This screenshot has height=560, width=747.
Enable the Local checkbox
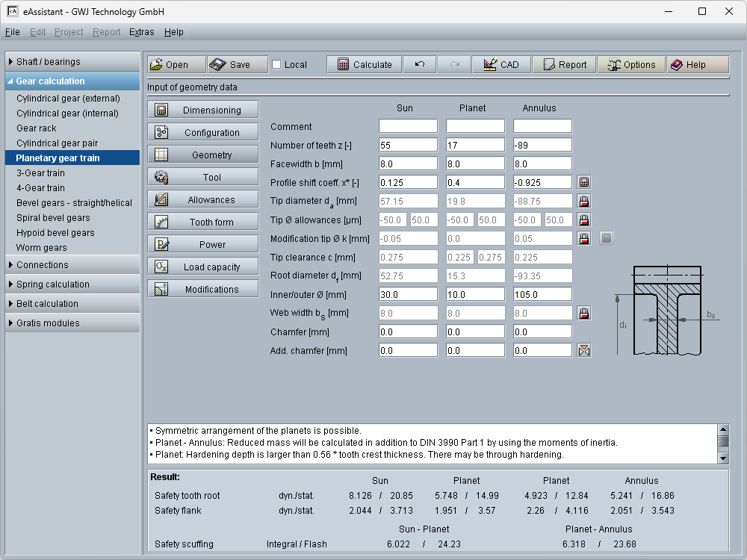277,65
